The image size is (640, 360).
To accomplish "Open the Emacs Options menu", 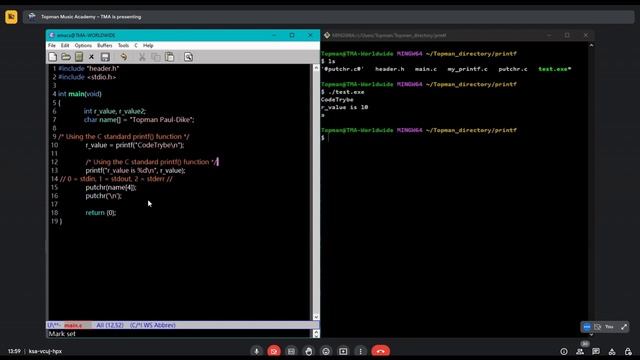I will click(83, 46).
